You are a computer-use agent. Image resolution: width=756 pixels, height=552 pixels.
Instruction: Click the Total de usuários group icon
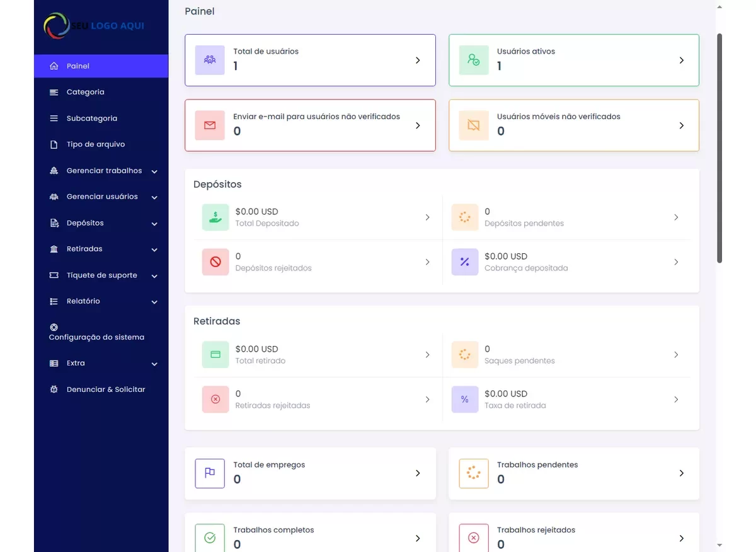click(x=210, y=60)
